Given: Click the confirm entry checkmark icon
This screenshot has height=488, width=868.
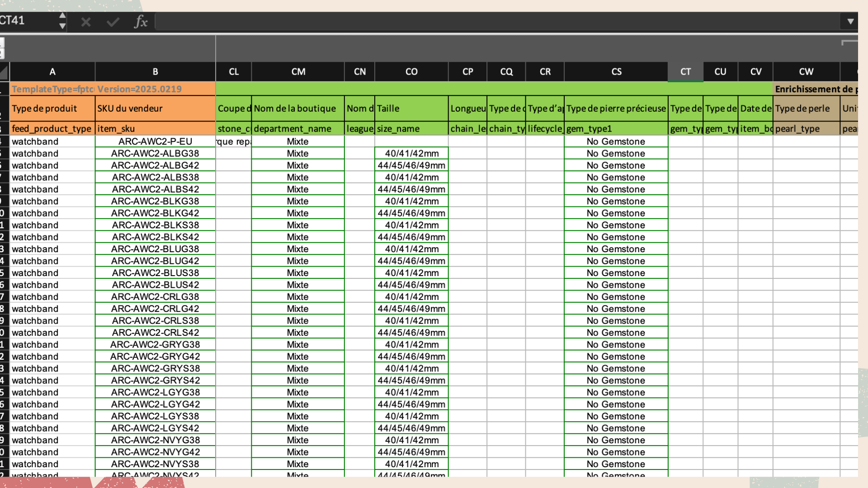Looking at the screenshot, I should pos(113,22).
